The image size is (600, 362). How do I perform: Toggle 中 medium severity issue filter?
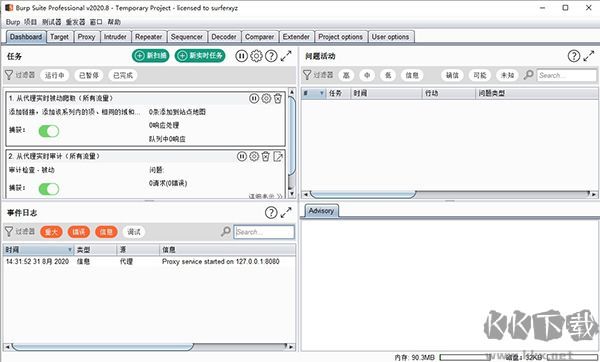367,75
